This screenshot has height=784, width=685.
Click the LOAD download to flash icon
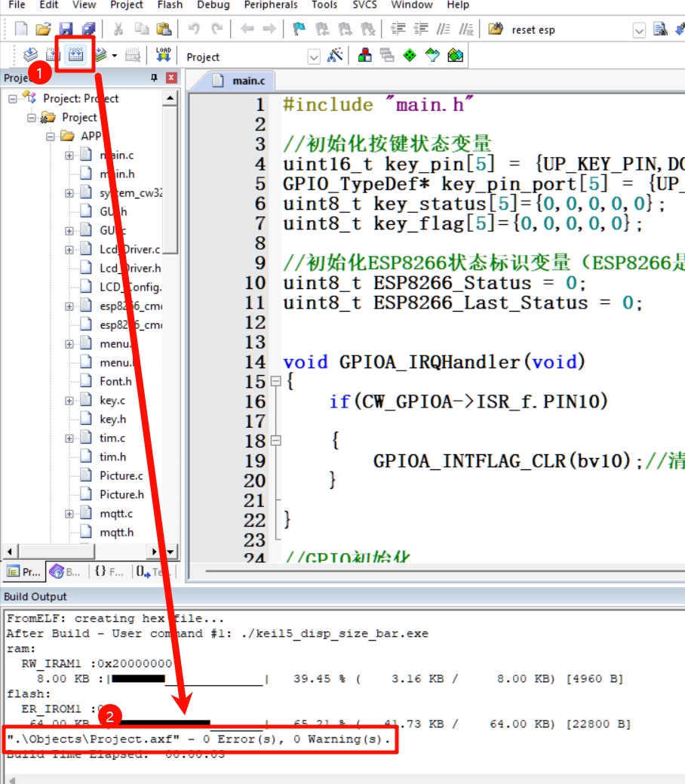163,55
